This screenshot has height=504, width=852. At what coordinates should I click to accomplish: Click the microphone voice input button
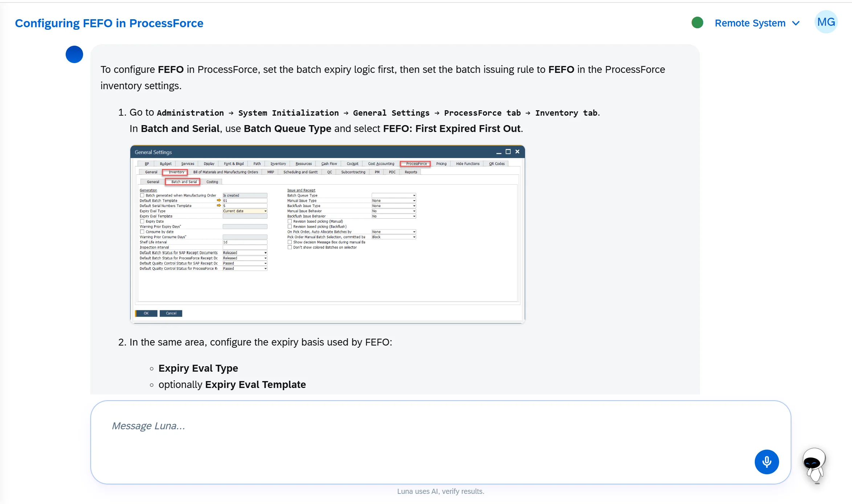pos(766,462)
